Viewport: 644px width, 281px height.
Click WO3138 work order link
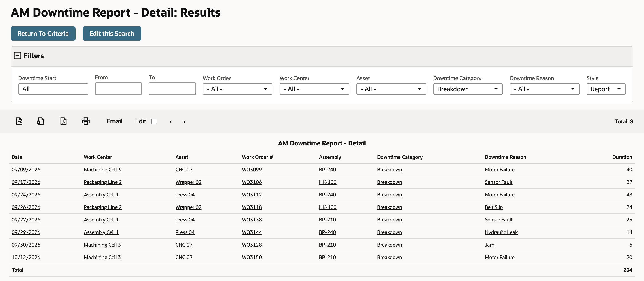[x=252, y=220]
